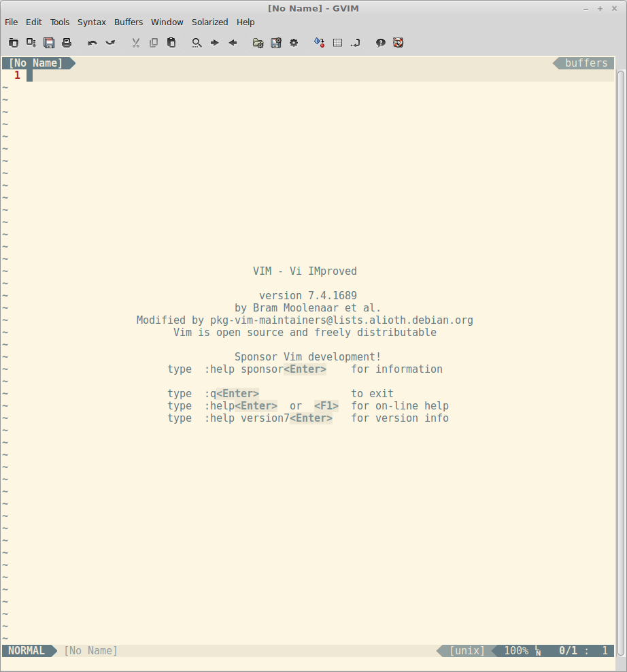Open the Window menu
The width and height of the screenshot is (627, 672).
click(x=167, y=22)
